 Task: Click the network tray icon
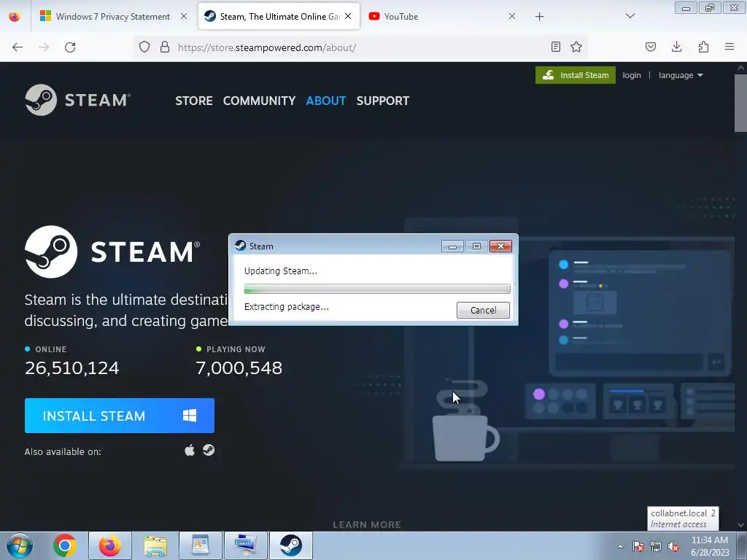tap(656, 547)
